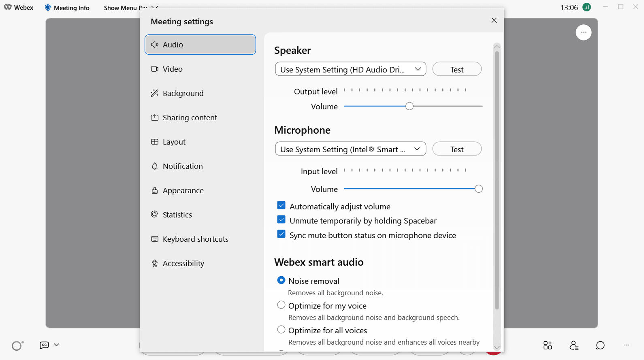Expand the Show Menu Bar chevron
The height and width of the screenshot is (360, 644).
(x=155, y=7)
